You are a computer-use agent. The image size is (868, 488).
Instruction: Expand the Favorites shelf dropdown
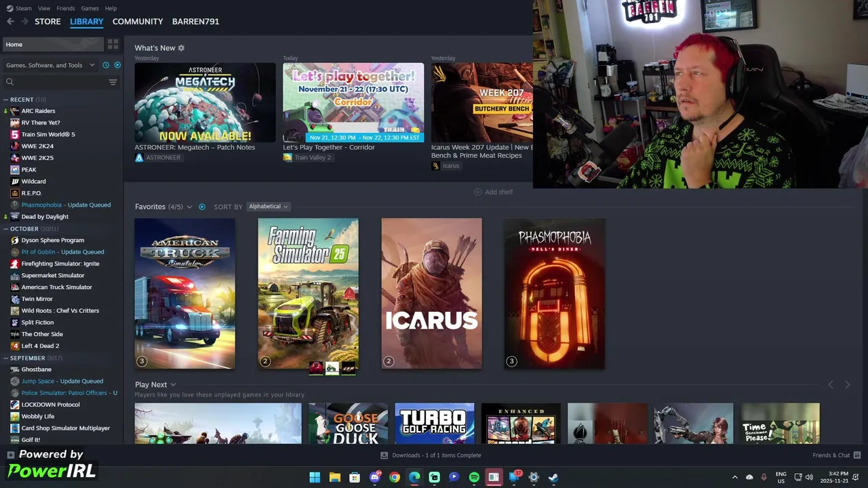pos(189,207)
